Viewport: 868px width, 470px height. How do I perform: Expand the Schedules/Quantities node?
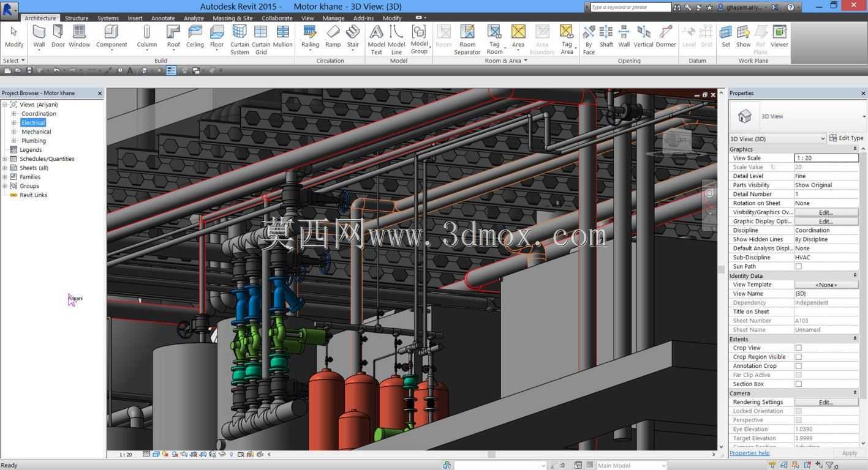[x=5, y=159]
